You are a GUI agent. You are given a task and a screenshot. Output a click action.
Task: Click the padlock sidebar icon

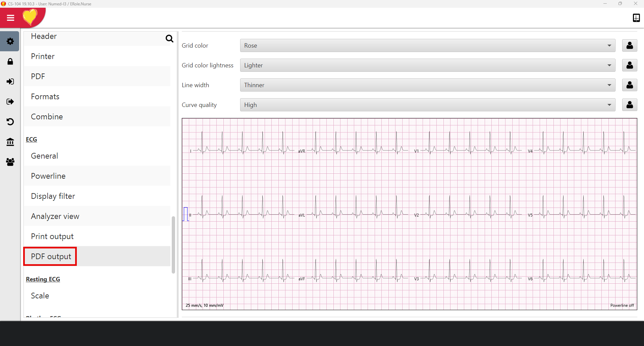(x=10, y=62)
